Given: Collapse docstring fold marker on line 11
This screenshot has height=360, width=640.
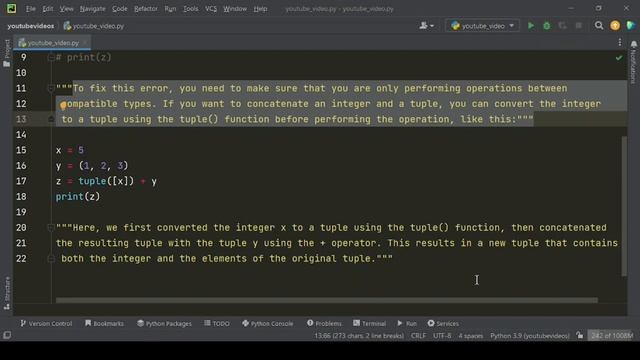Looking at the screenshot, I should tap(51, 88).
